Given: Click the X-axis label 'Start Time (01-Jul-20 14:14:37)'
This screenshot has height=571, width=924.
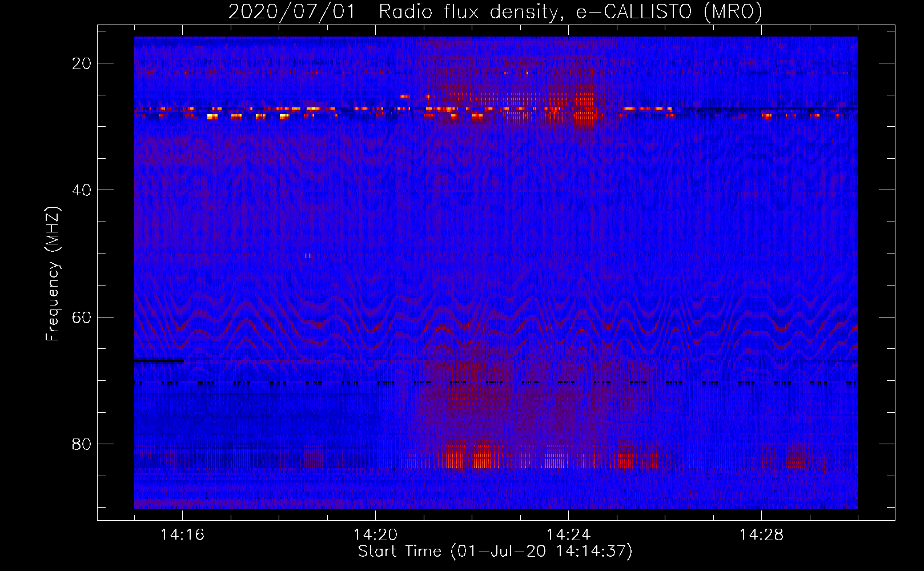Looking at the screenshot, I should 495,552.
